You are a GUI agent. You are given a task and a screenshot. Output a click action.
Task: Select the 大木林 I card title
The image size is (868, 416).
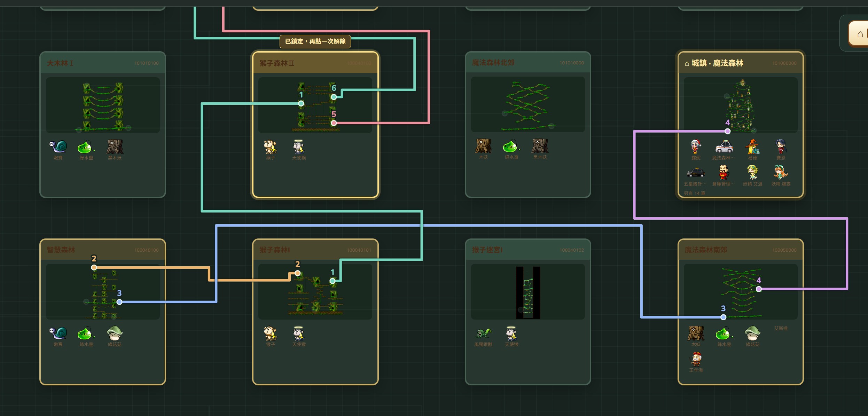(x=60, y=63)
